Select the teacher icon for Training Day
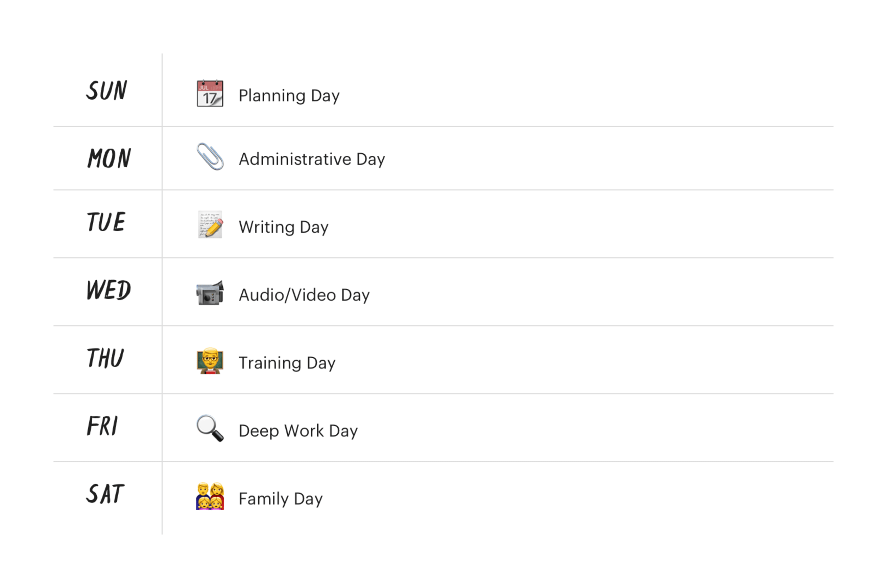The width and height of the screenshot is (887, 588). 210,361
